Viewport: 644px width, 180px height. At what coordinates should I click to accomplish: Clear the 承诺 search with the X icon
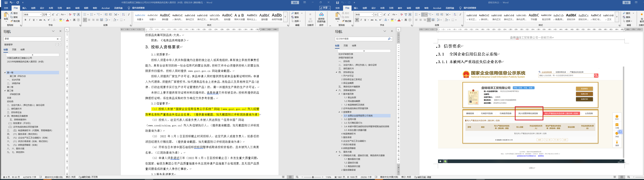click(57, 39)
